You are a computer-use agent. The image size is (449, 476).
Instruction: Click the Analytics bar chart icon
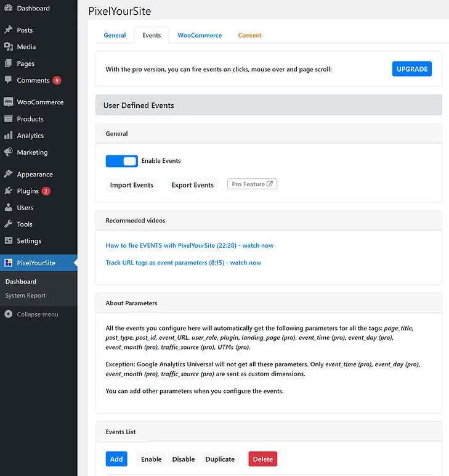(8, 136)
